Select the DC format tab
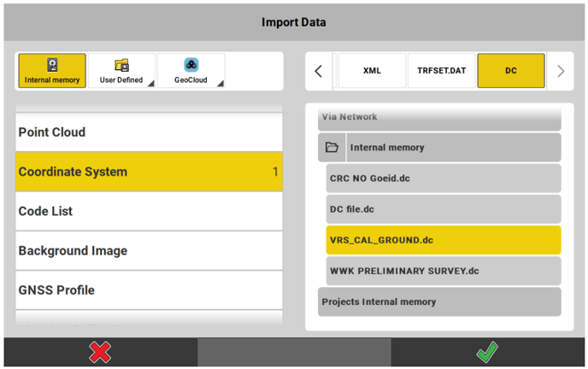 tap(510, 71)
